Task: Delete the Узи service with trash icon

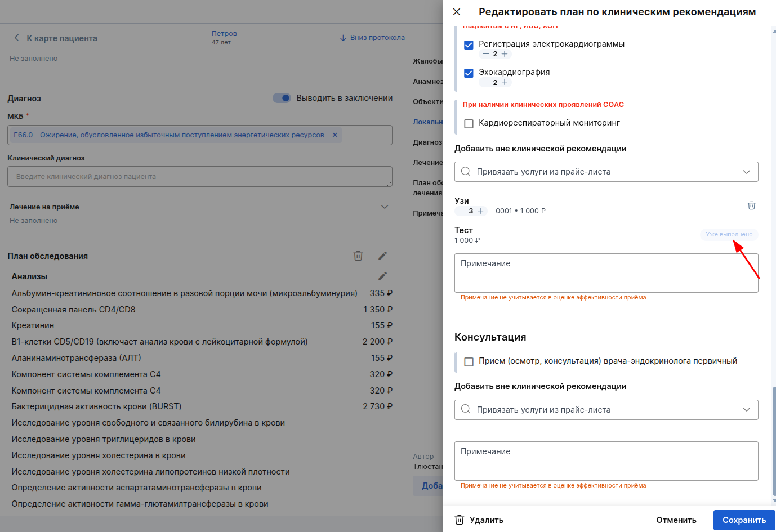Action: click(x=751, y=205)
